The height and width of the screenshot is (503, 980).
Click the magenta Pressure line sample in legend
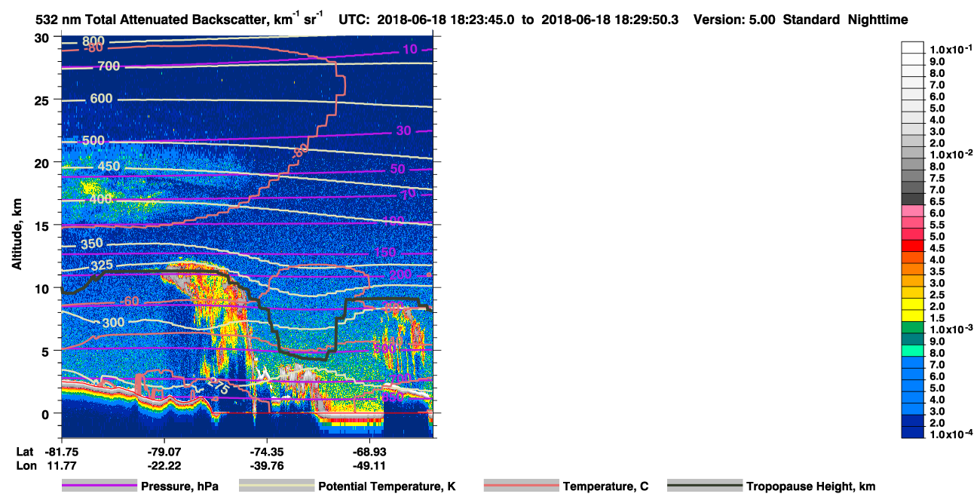click(99, 486)
